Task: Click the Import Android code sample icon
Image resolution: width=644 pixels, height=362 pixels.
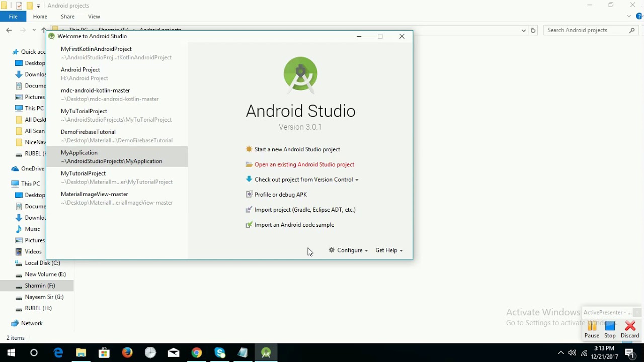Action: [x=249, y=225]
